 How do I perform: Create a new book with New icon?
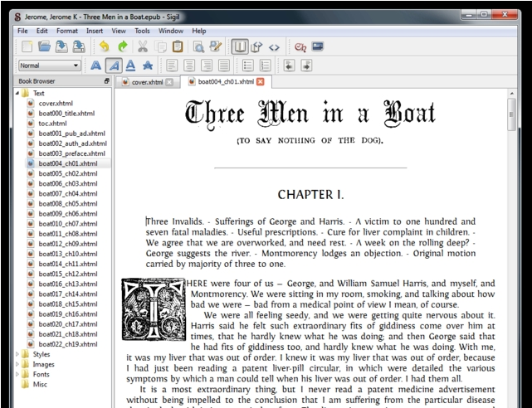click(x=27, y=46)
